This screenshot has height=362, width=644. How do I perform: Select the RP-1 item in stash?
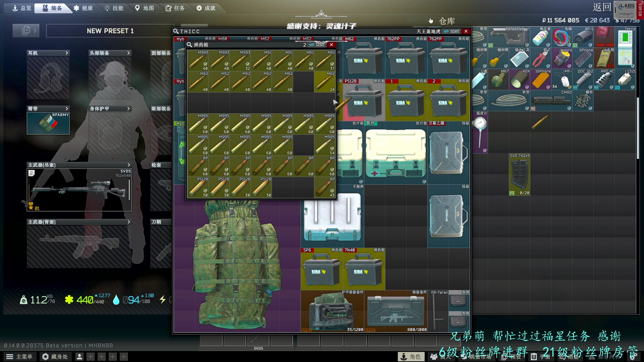[583, 37]
